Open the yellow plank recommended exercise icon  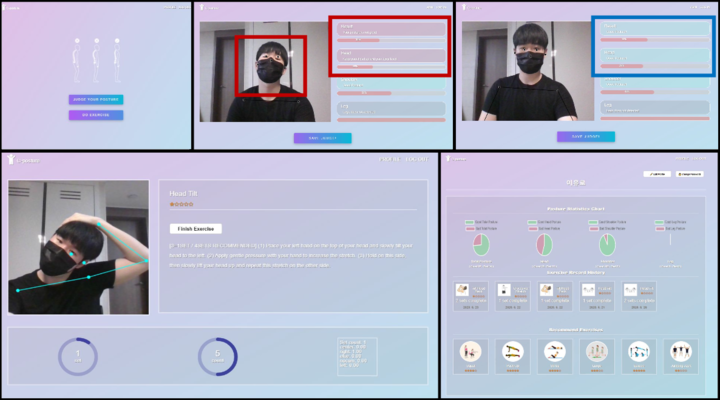tap(512, 352)
